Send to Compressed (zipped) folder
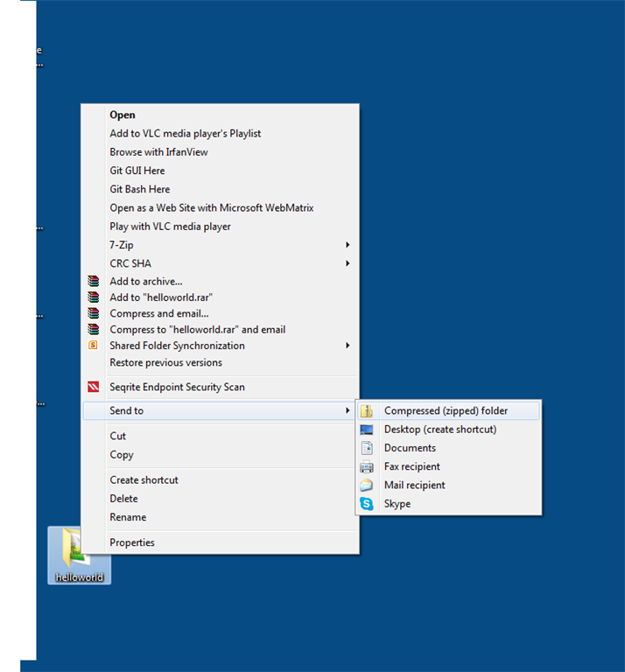This screenshot has height=672, width=625. tap(448, 410)
